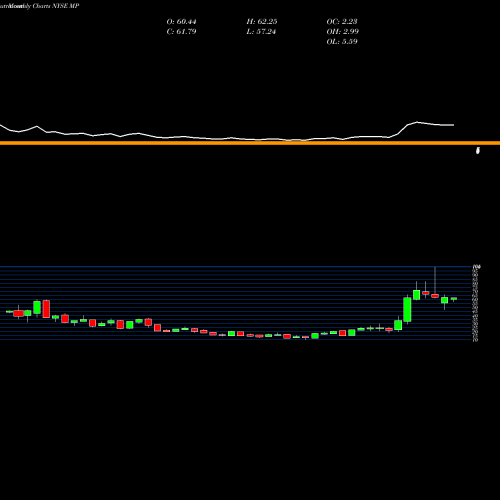500x500 pixels.
Task: Select the OL: 5.59 value
Action: click(x=342, y=42)
